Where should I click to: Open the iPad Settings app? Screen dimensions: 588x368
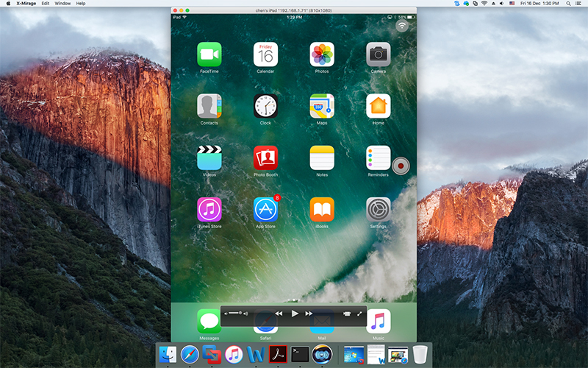(378, 210)
